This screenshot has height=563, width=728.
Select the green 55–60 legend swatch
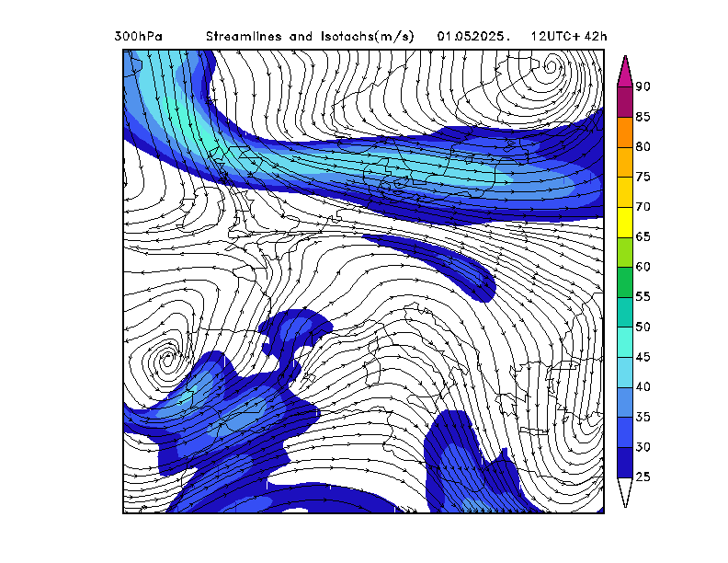[x=625, y=282]
